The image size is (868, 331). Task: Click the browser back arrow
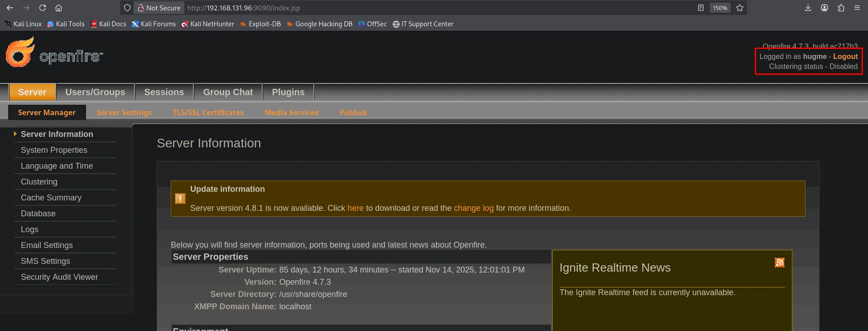[10, 8]
